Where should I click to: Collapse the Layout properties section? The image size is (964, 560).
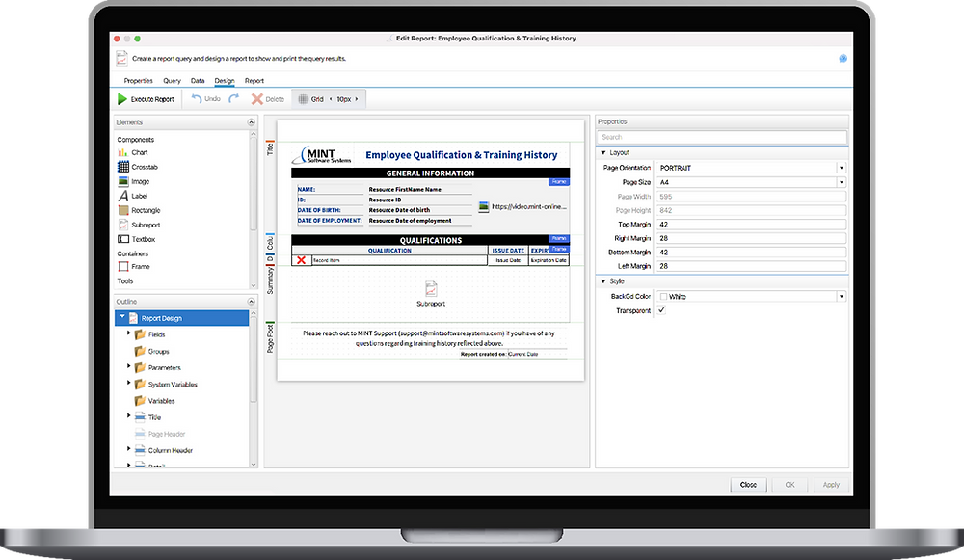click(x=603, y=152)
